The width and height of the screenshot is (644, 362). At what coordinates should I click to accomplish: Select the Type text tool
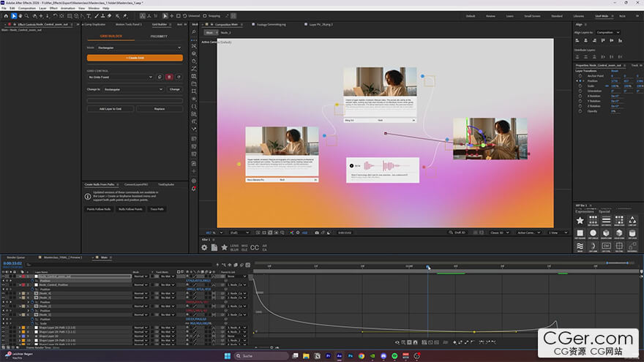tap(89, 16)
